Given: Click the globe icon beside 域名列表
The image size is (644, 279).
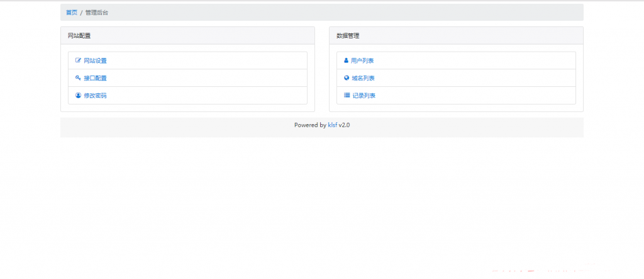Looking at the screenshot, I should pos(347,78).
